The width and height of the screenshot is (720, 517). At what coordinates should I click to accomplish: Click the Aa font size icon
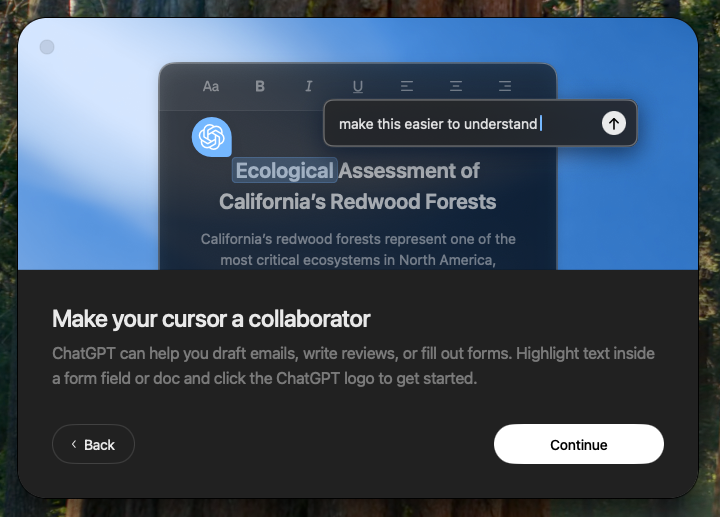[x=211, y=86]
